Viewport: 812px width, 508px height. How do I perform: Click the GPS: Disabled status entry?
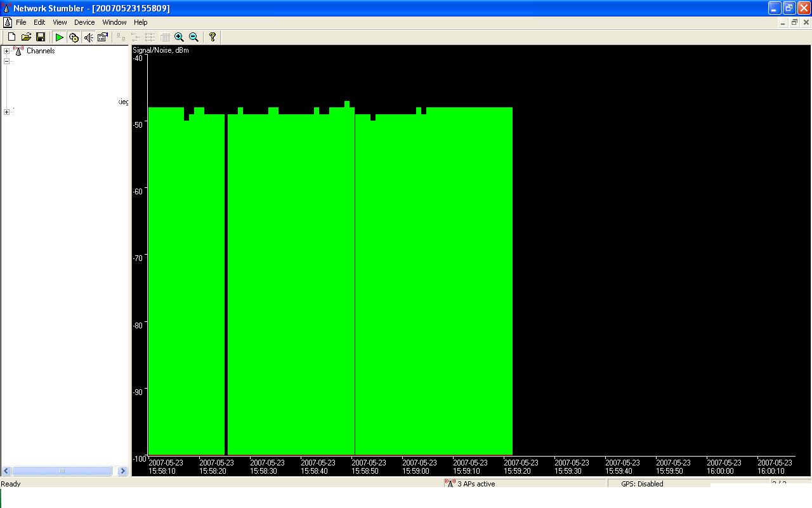pos(642,484)
